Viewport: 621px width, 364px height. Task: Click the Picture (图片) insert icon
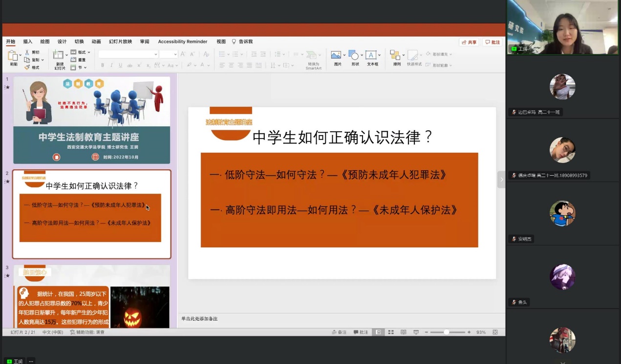(337, 56)
